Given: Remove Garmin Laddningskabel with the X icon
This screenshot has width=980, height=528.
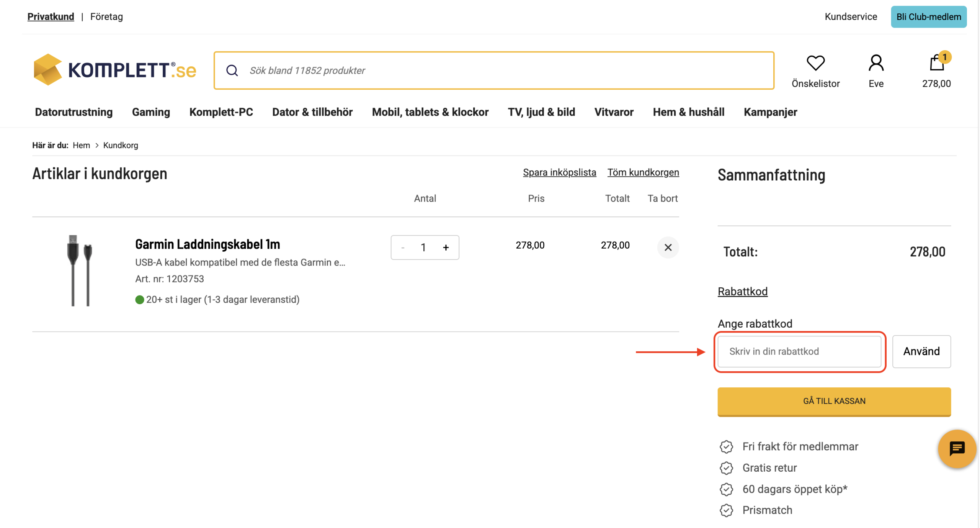Looking at the screenshot, I should click(668, 248).
